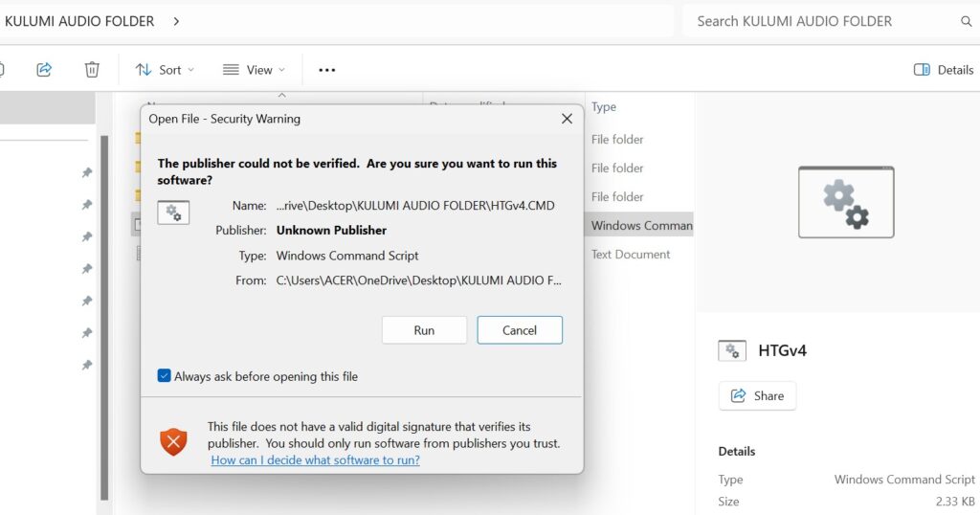Click the Windows Command Script type text in dialog

coord(346,256)
